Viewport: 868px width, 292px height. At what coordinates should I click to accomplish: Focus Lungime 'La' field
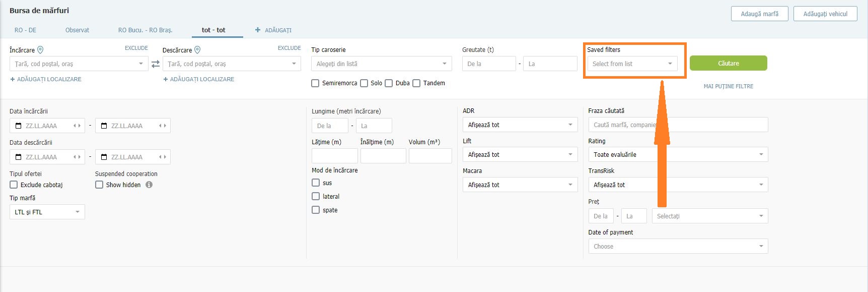point(374,126)
